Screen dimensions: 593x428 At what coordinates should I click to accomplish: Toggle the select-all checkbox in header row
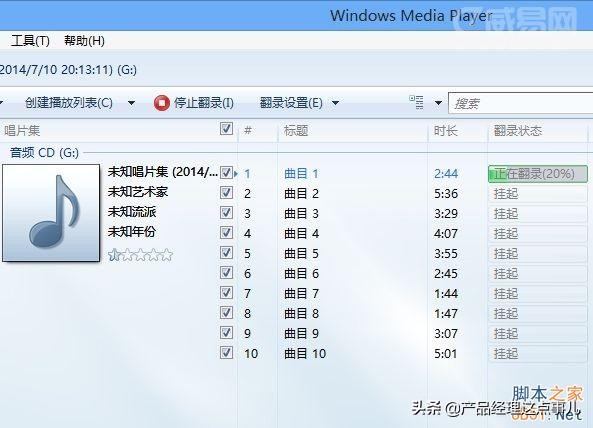click(x=226, y=129)
